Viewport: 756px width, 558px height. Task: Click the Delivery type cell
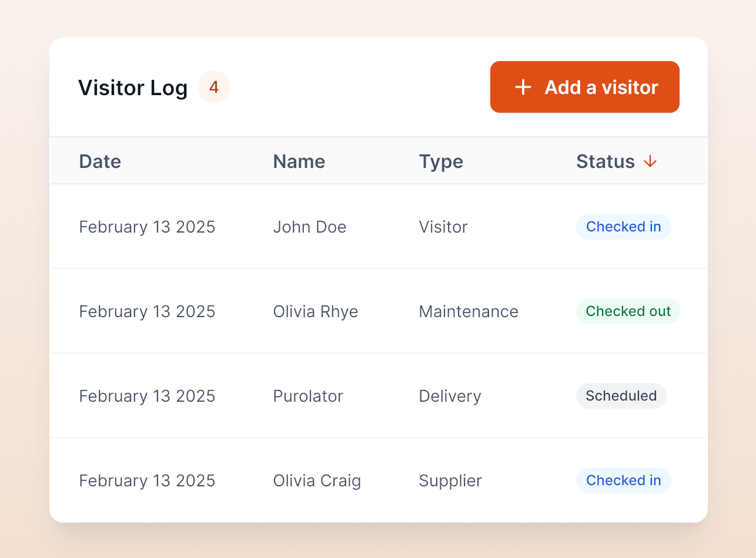(x=450, y=396)
